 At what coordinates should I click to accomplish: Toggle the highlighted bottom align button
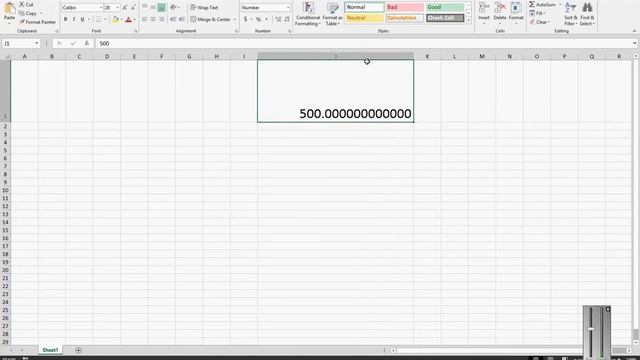[162, 7]
